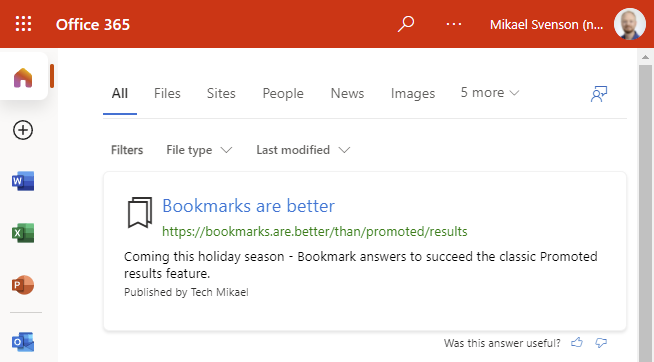Click the scrollbar up arrow
Viewport: 654px width, 362px height.
645,57
